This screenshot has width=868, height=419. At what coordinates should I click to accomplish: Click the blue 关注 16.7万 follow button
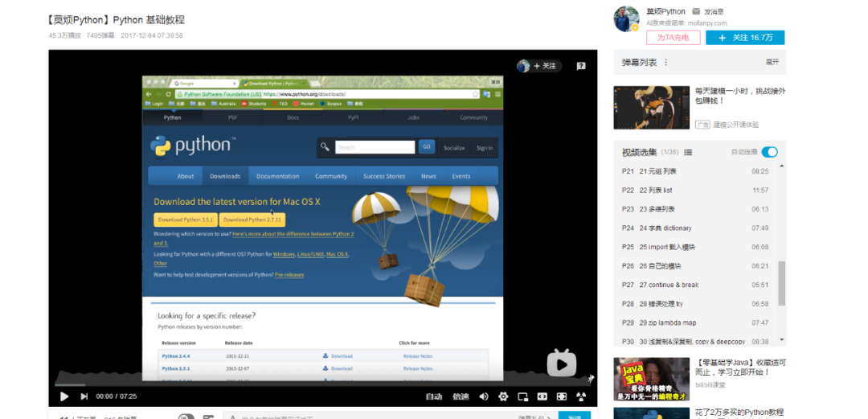744,38
